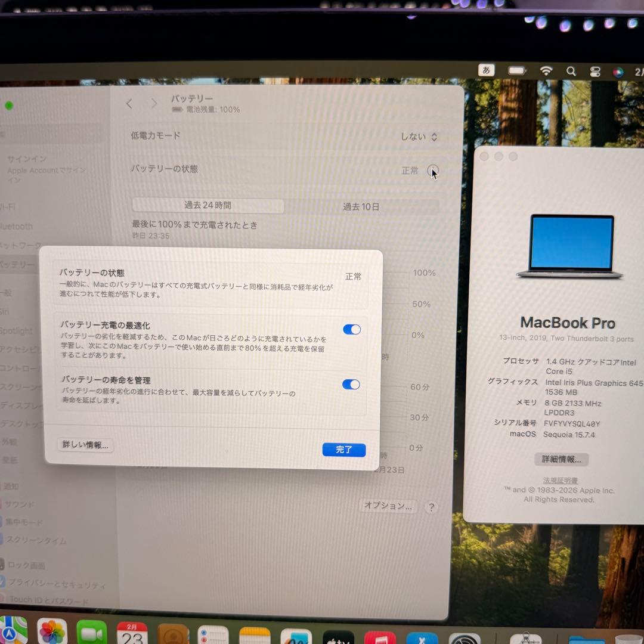Image resolution: width=644 pixels, height=644 pixels.
Task: Toggle バッテリーの寿命を管理 switch
Action: point(351,385)
